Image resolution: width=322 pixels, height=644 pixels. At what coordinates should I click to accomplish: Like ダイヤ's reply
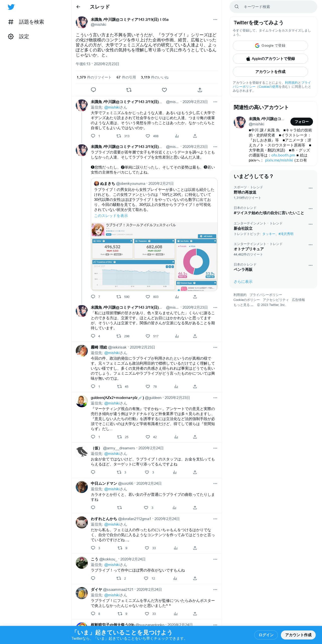(x=147, y=614)
